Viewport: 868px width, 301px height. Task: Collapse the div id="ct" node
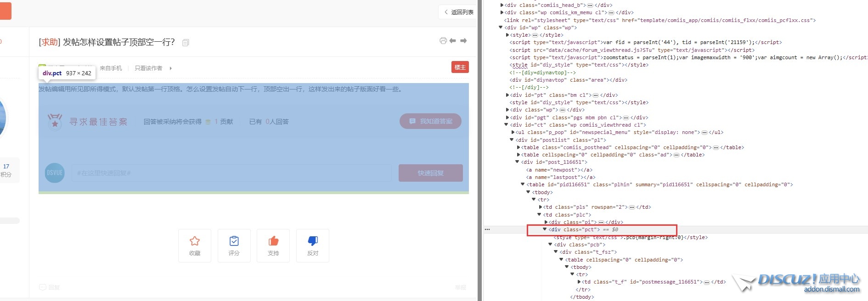[x=506, y=125]
